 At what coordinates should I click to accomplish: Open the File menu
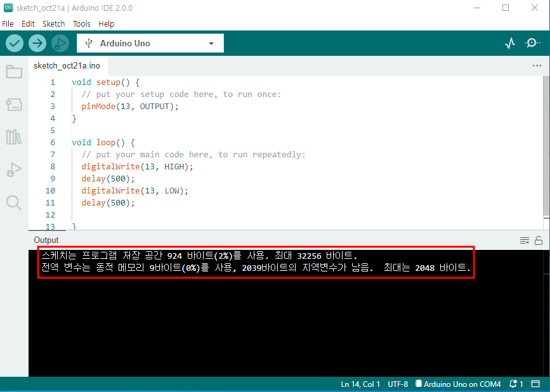pos(8,24)
